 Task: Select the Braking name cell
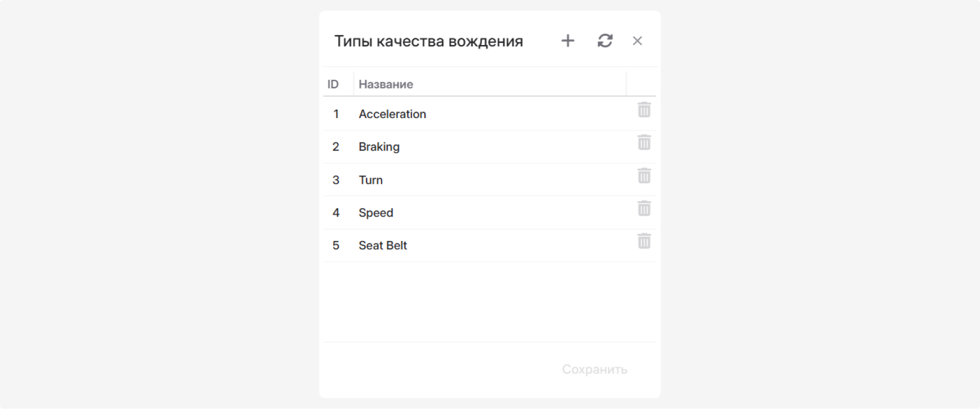490,147
